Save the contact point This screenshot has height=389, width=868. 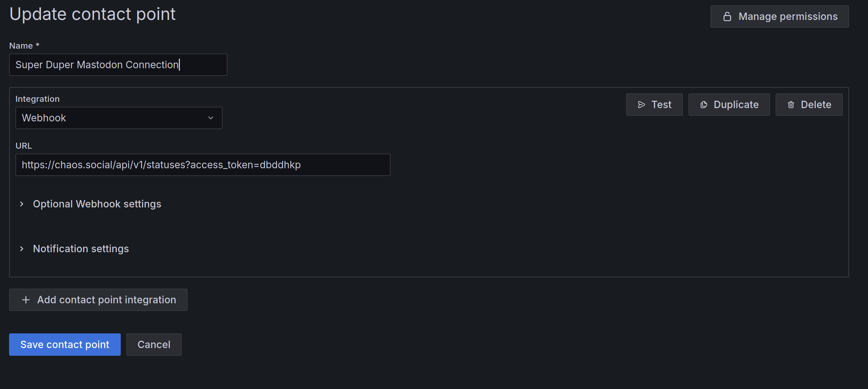point(65,345)
